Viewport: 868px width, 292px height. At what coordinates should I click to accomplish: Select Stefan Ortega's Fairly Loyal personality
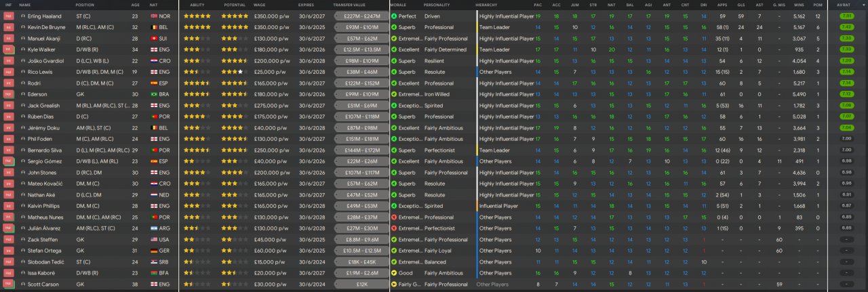tap(439, 251)
